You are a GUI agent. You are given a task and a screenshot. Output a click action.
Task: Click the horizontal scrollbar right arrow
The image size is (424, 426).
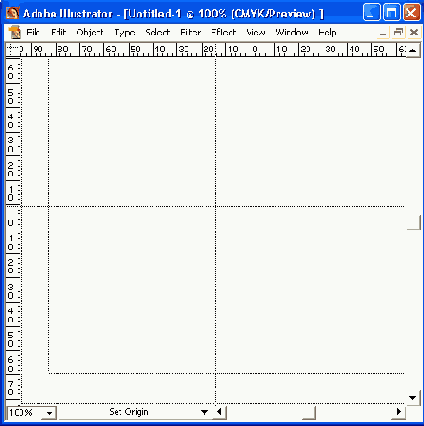(x=399, y=412)
